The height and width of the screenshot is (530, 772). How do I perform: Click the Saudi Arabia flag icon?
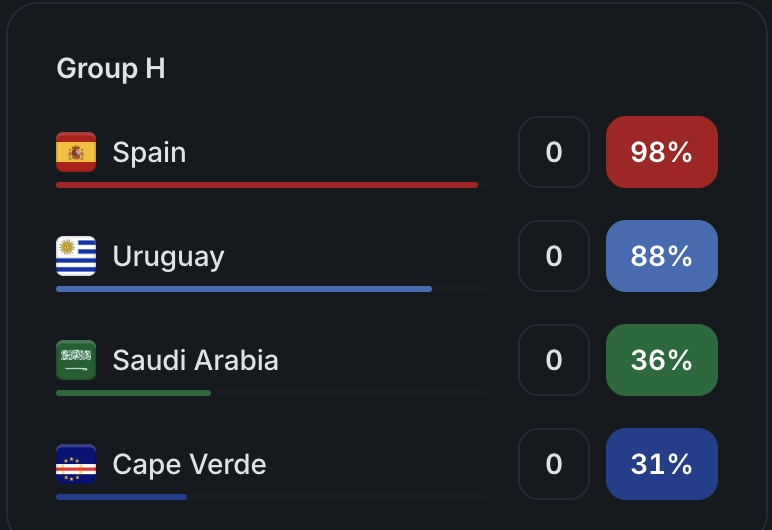pos(76,360)
